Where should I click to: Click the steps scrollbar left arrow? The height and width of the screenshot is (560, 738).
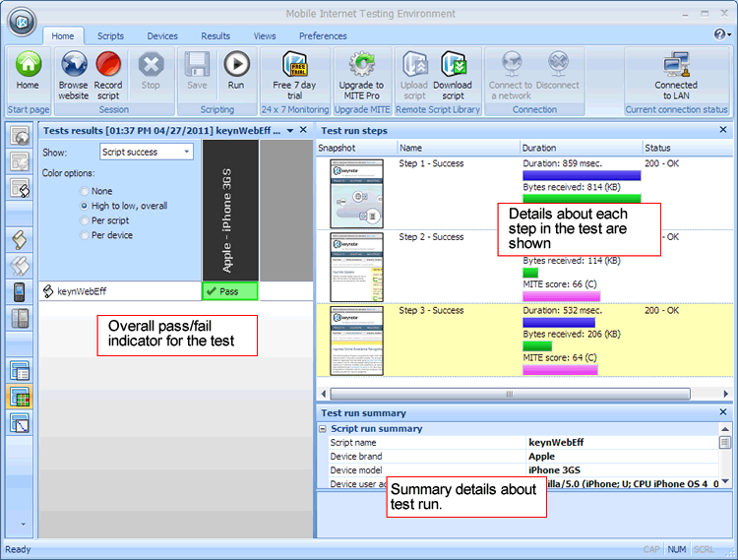point(324,394)
